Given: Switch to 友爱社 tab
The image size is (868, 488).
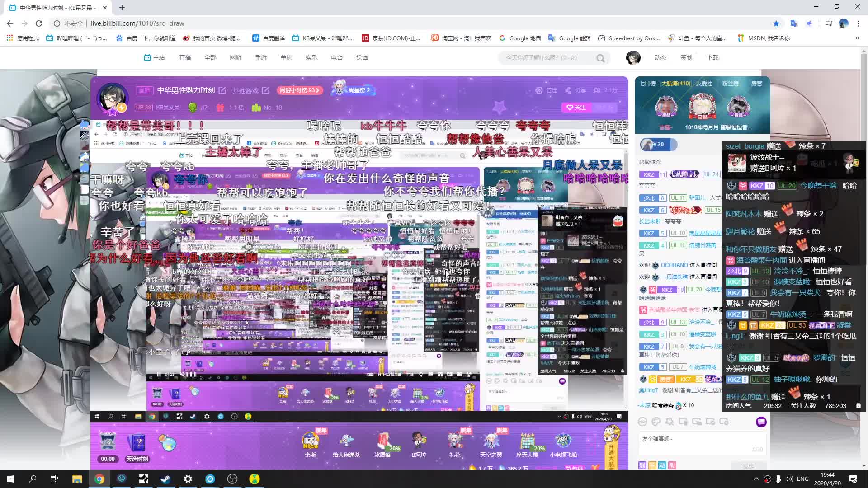Looking at the screenshot, I should point(704,83).
